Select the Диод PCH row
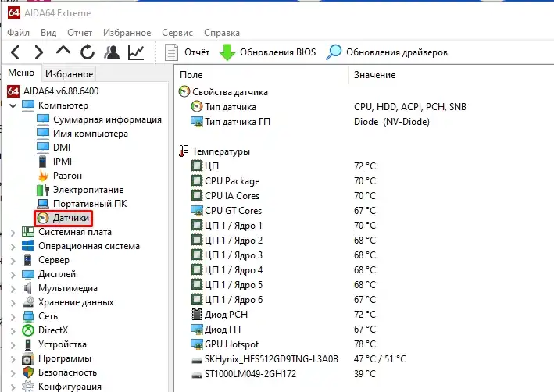This screenshot has height=392, width=554. (226, 315)
